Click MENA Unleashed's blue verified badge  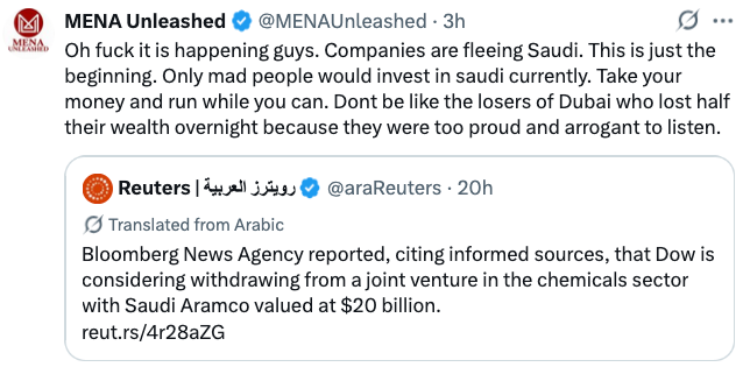coord(242,22)
